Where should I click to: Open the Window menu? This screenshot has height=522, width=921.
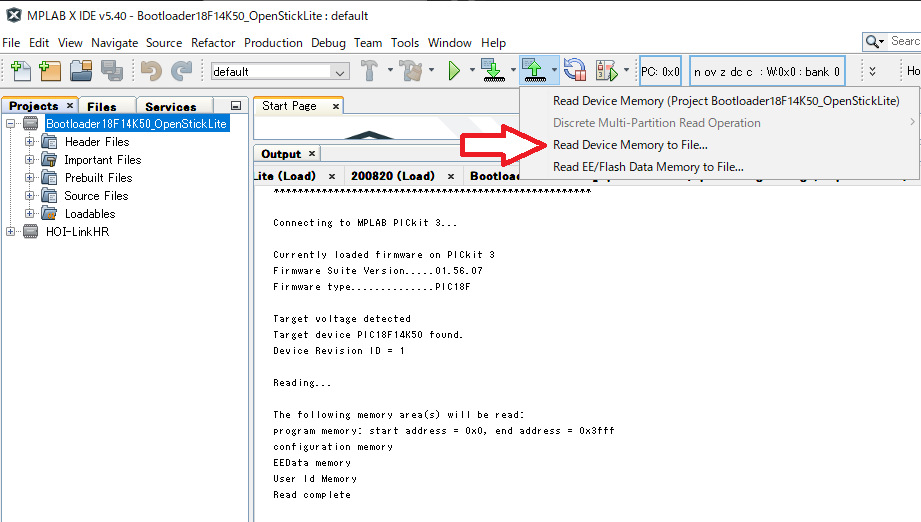pyautogui.click(x=449, y=43)
